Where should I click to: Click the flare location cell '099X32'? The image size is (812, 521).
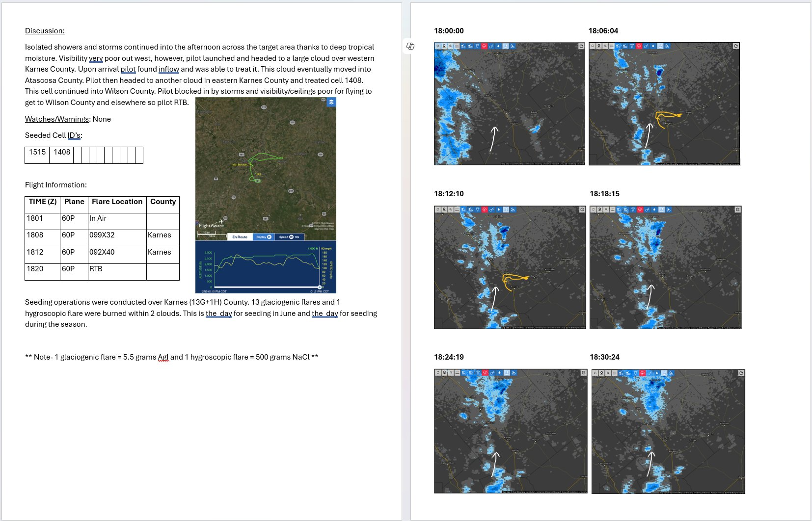point(117,238)
